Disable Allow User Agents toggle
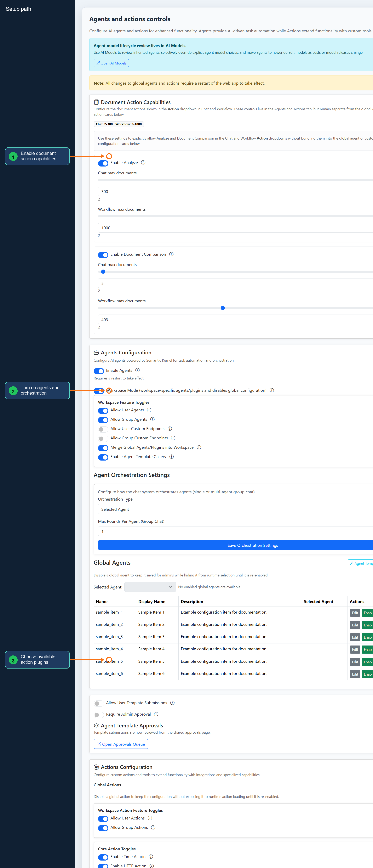 (x=103, y=411)
